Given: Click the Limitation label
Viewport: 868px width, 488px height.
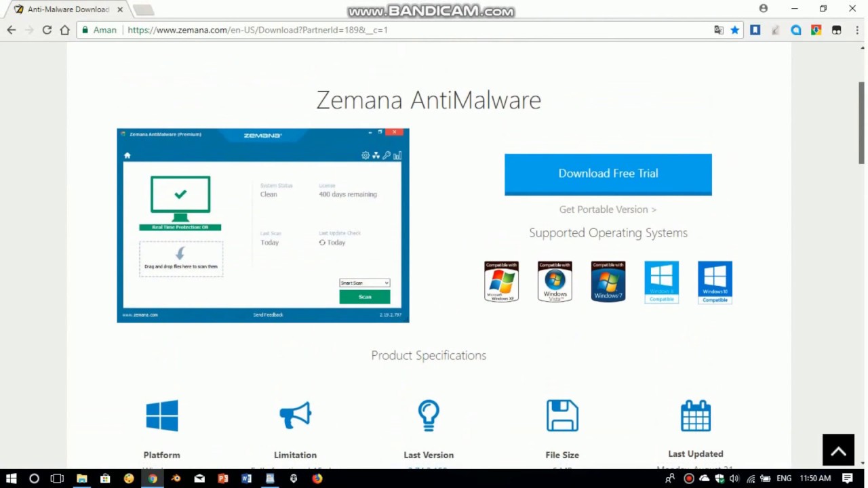Looking at the screenshot, I should pos(295,455).
